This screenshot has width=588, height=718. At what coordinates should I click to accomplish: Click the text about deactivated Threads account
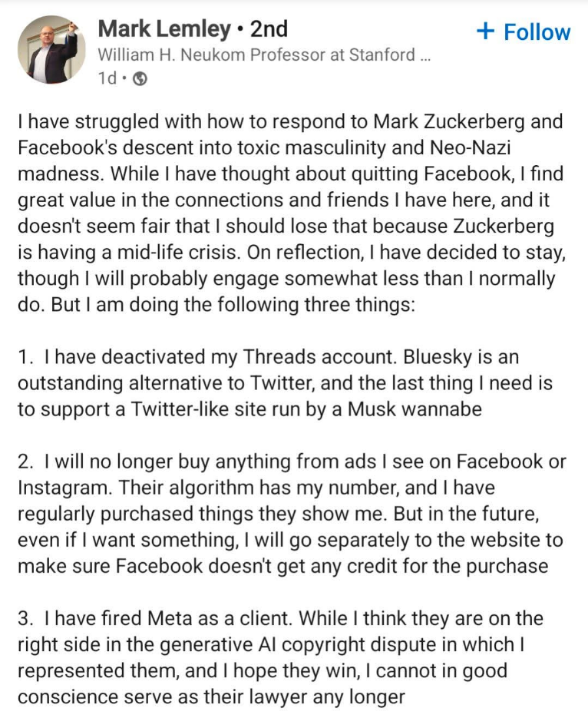tap(220, 357)
